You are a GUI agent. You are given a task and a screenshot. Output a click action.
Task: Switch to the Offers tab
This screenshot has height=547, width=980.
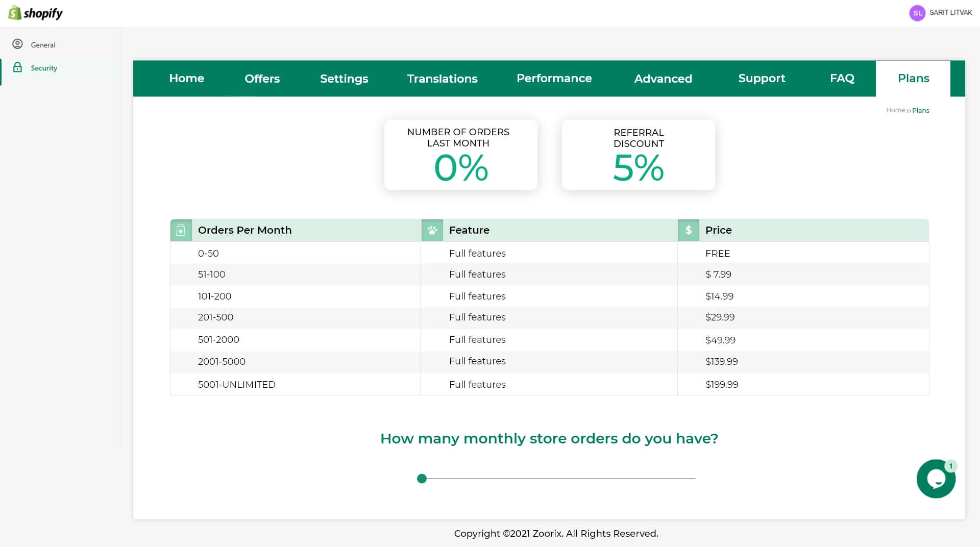pyautogui.click(x=262, y=79)
